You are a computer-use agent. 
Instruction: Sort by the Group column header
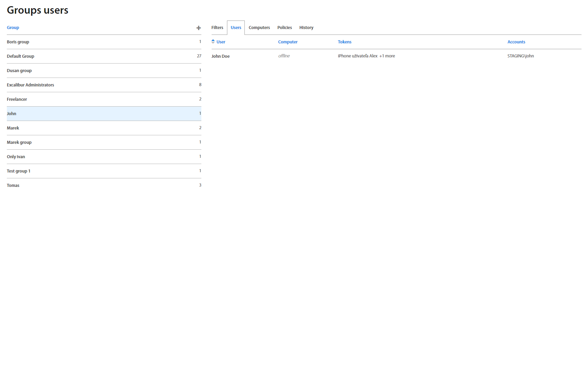coord(13,28)
